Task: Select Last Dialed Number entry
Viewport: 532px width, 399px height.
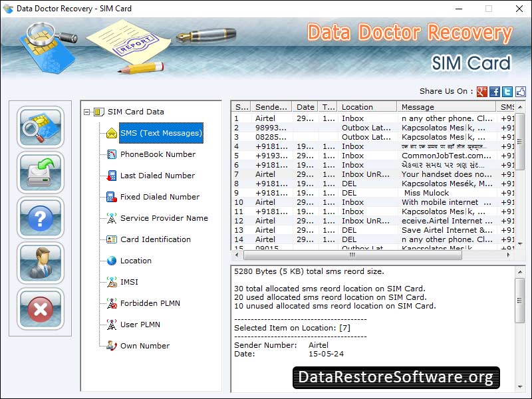Action: click(158, 176)
